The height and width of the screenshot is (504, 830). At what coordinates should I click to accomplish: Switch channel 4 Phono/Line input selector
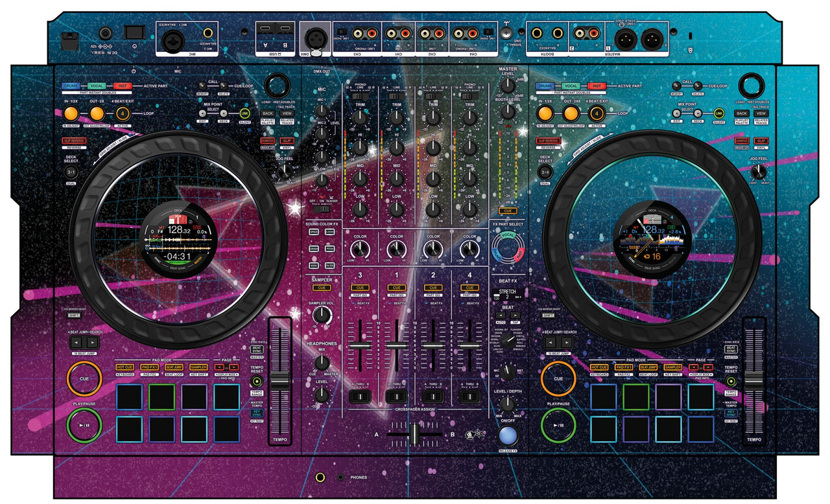[468, 95]
